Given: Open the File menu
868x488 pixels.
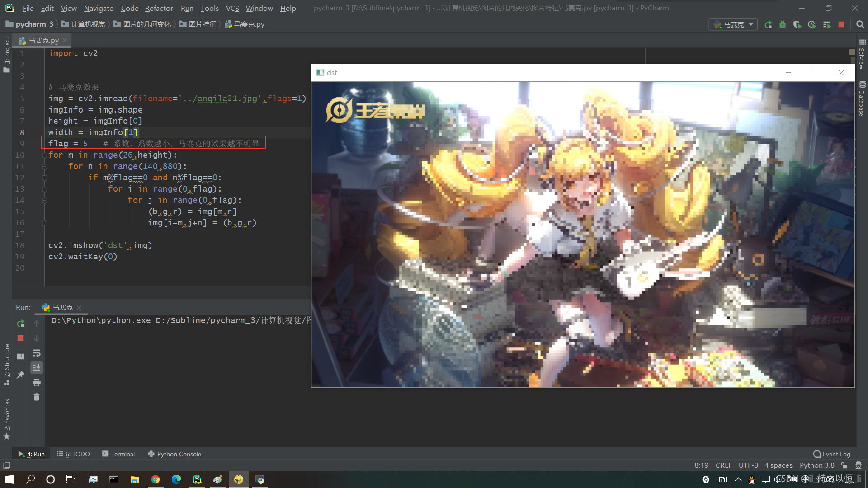Looking at the screenshot, I should [x=28, y=8].
